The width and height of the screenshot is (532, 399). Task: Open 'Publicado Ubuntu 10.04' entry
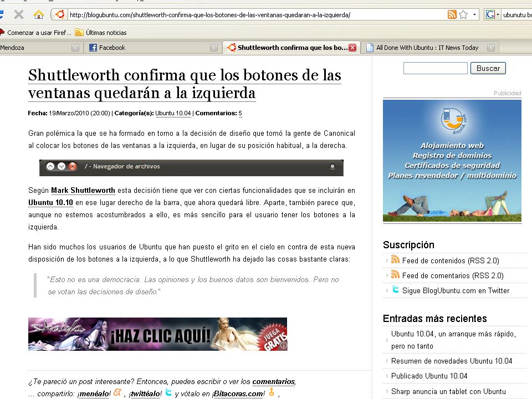point(429,376)
